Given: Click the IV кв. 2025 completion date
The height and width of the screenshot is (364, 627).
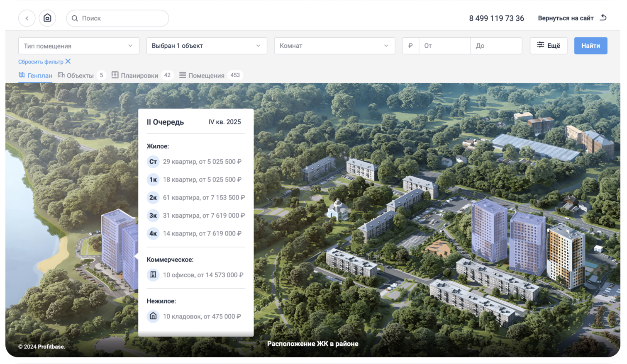Looking at the screenshot, I should [x=224, y=122].
